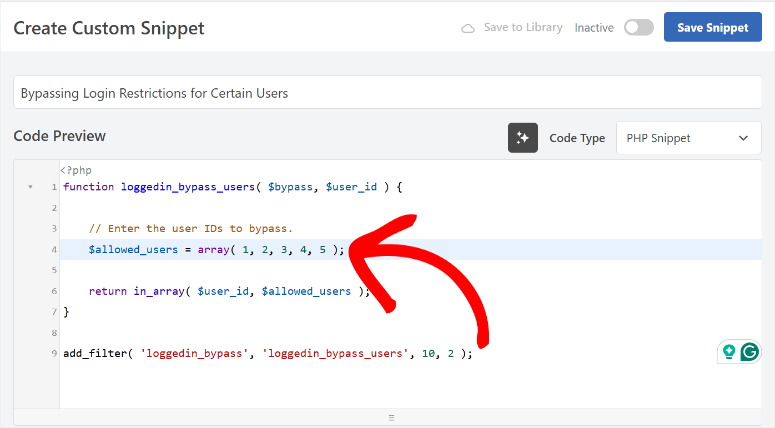775x428 pixels.
Task: Click the opening <?php tag line
Action: tap(76, 170)
